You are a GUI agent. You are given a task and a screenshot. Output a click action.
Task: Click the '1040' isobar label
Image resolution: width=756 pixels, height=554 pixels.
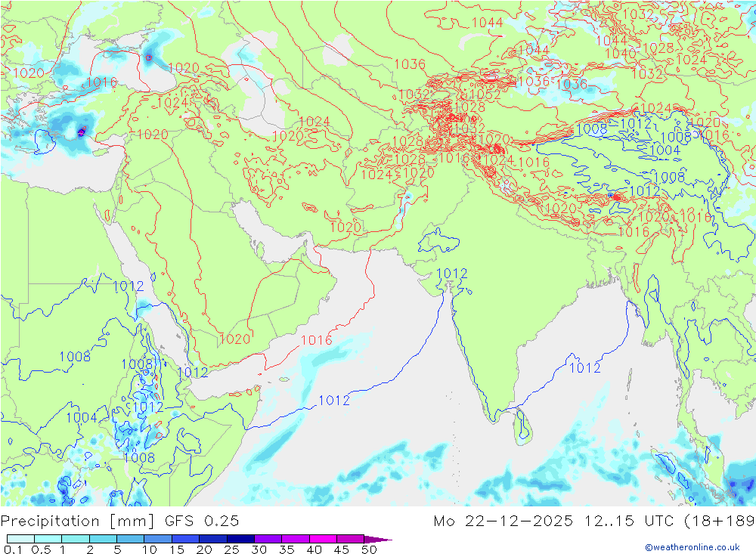621,54
